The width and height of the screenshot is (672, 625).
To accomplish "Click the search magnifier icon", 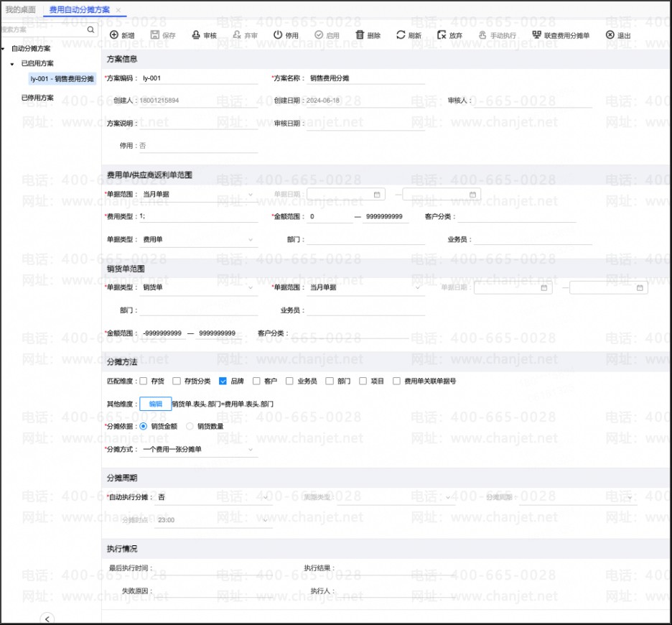I will click(x=90, y=29).
